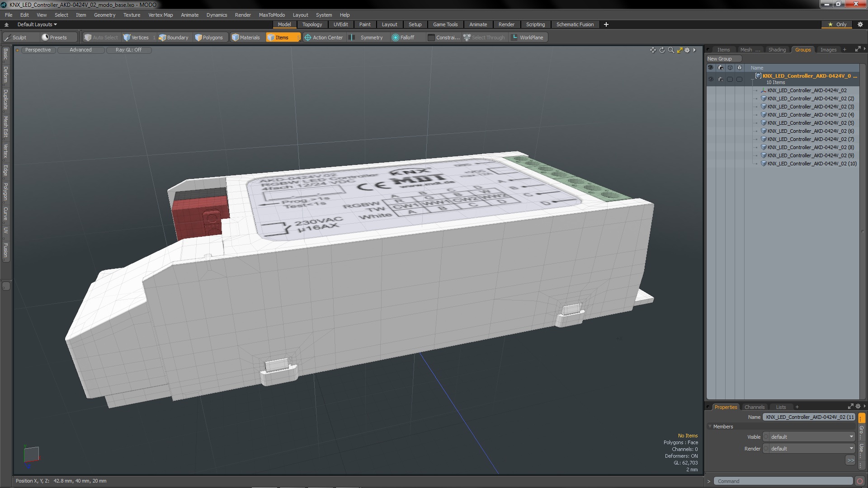Click the viewport zoom magnifier icon
The height and width of the screenshot is (488, 868).
(x=671, y=50)
